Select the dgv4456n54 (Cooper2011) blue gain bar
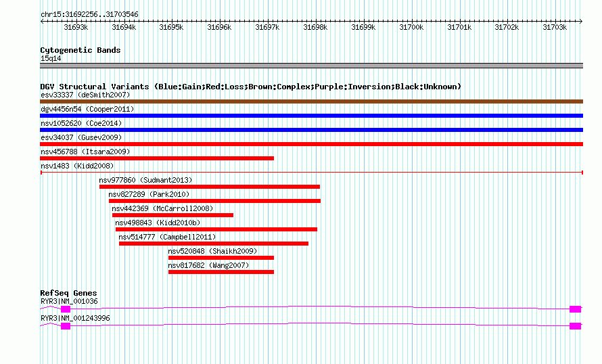602x364 pixels. click(311, 116)
